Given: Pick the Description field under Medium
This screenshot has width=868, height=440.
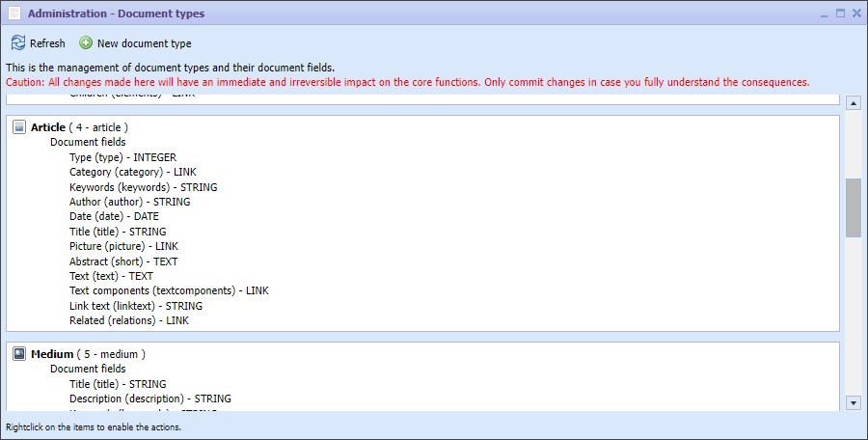Looking at the screenshot, I should [149, 399].
